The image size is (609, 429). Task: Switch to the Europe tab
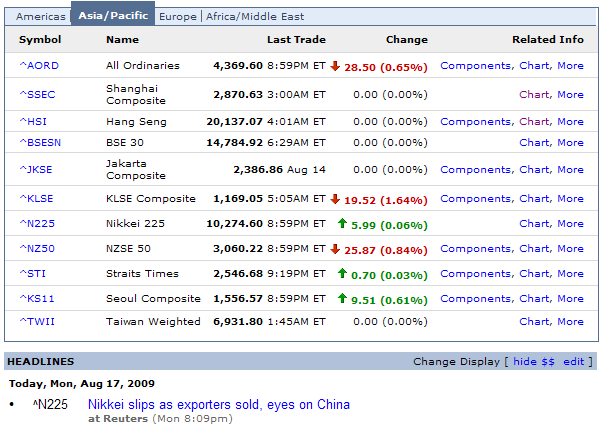tap(178, 17)
